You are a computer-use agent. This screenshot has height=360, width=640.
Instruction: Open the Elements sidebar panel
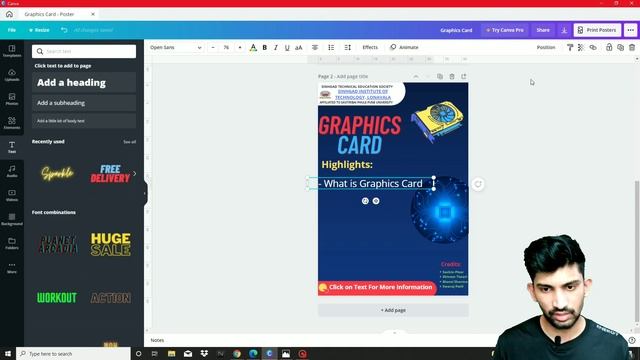[x=12, y=123]
